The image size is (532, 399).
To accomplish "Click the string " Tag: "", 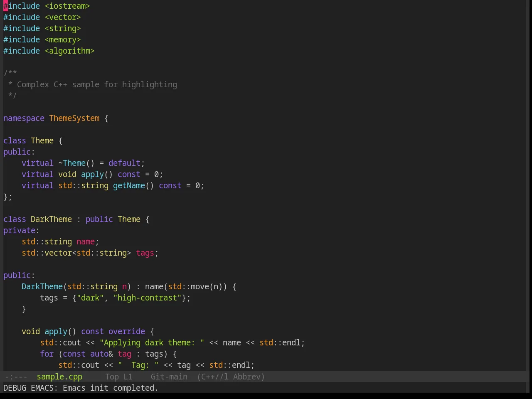I will 138,365.
